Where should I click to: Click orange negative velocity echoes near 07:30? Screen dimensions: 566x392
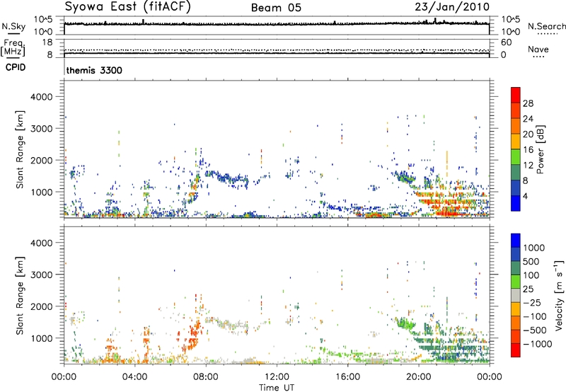(195, 334)
